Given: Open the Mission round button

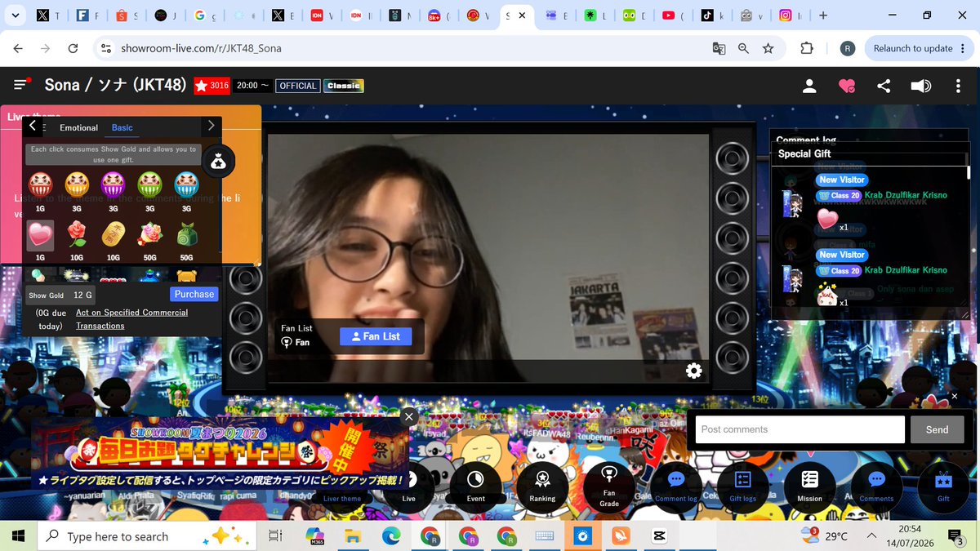Looking at the screenshot, I should point(810,487).
